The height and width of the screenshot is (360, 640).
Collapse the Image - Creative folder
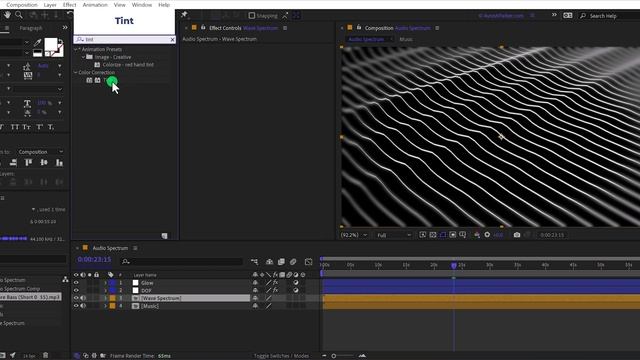(84, 57)
